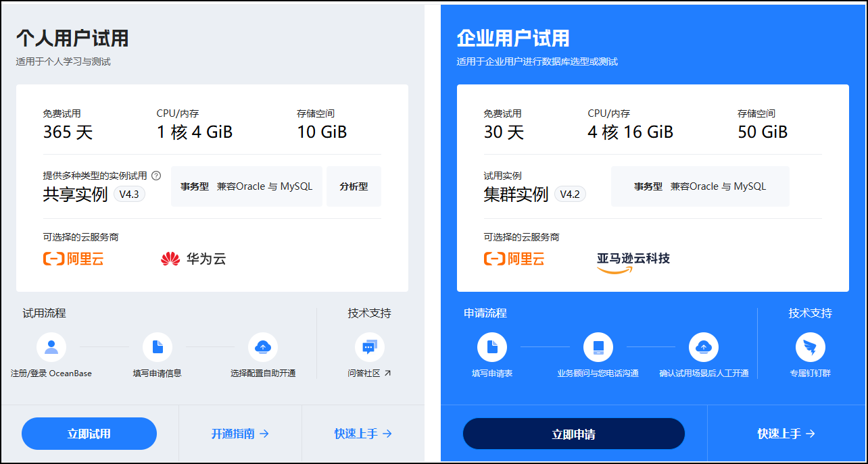The image size is (868, 464).
Task: Click the 个人用户试用 heading
Action: tap(72, 38)
